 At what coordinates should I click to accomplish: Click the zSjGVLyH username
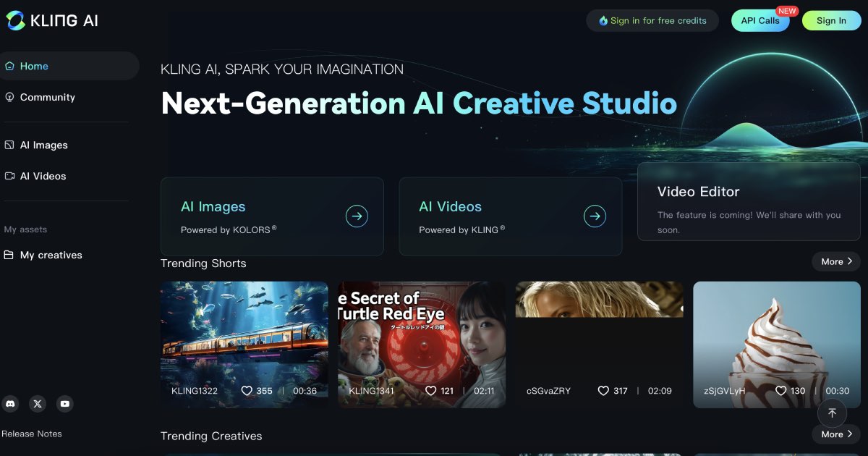725,391
